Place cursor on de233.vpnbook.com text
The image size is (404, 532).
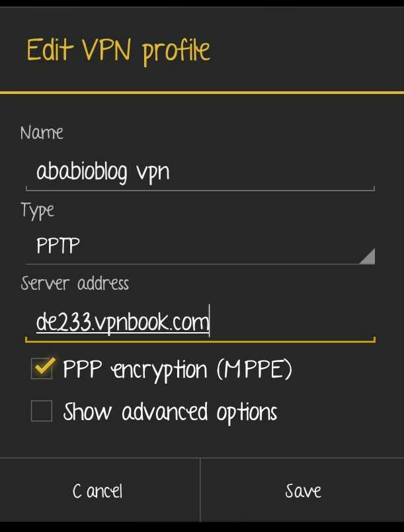[x=122, y=322]
